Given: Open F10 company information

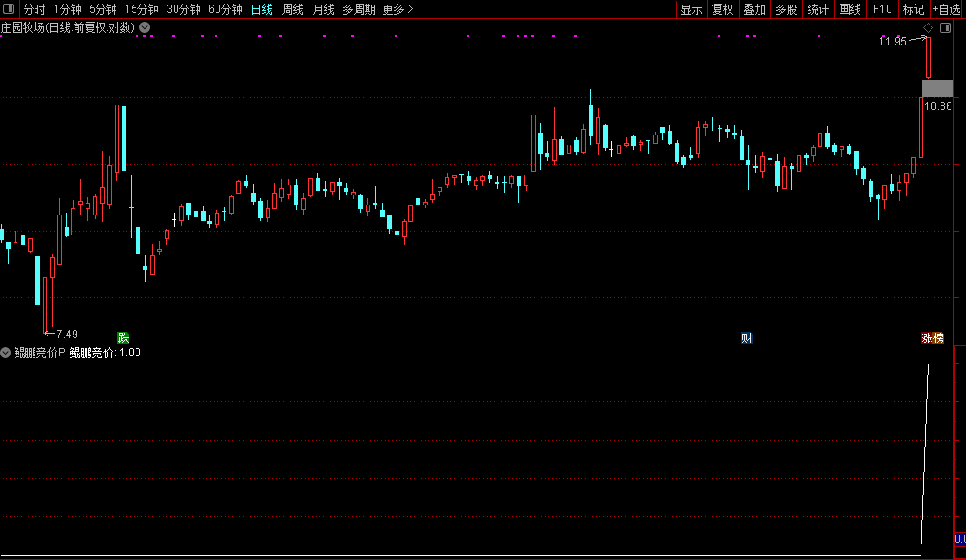Looking at the screenshot, I should [x=882, y=9].
